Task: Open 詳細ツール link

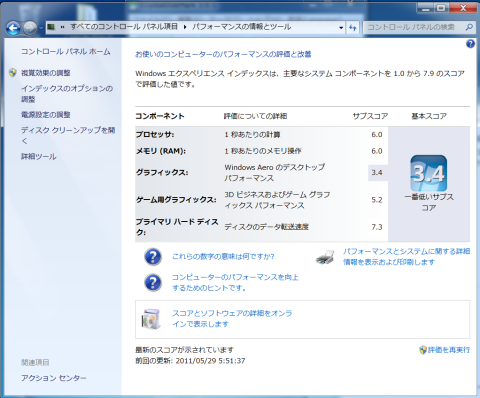Action: pyautogui.click(x=39, y=156)
